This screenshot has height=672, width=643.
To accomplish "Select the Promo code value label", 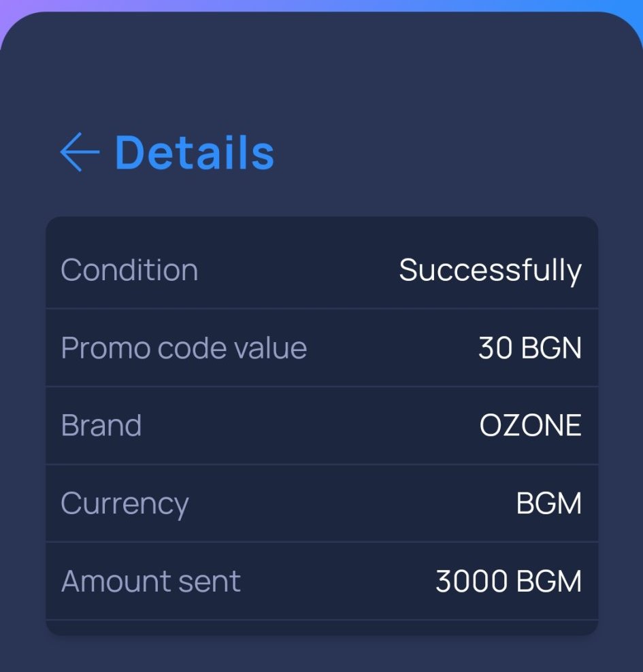I will 184,348.
